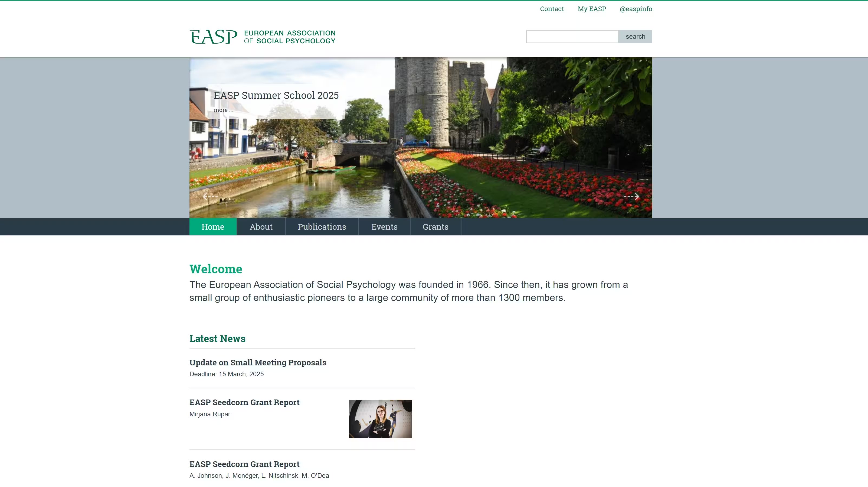Open the Events navigation tab

click(384, 227)
